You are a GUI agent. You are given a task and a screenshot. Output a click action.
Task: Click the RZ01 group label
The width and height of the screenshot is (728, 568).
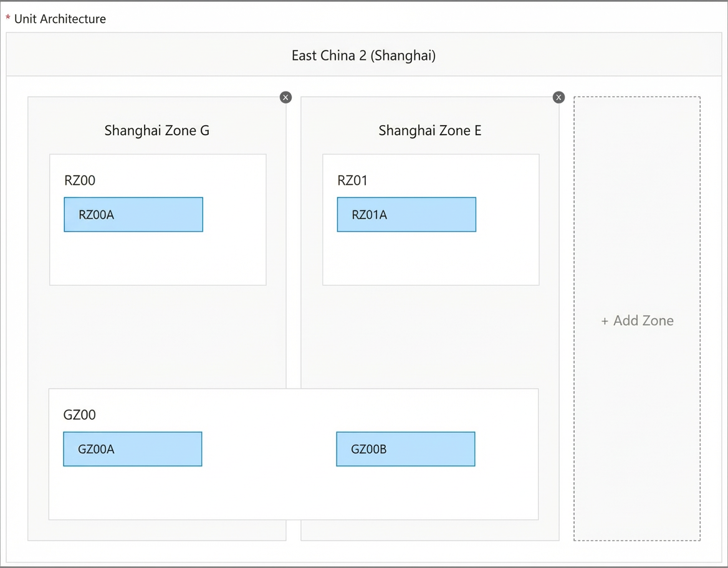click(352, 180)
